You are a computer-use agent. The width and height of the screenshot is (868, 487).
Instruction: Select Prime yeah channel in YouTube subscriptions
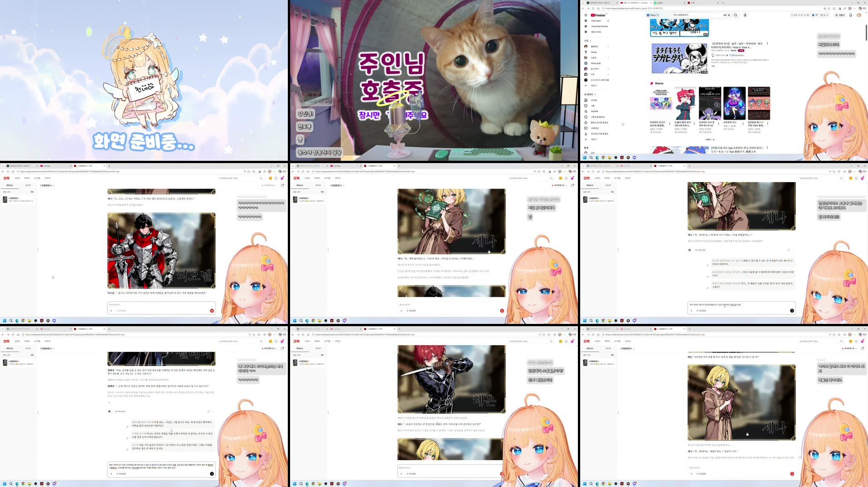tap(596, 63)
